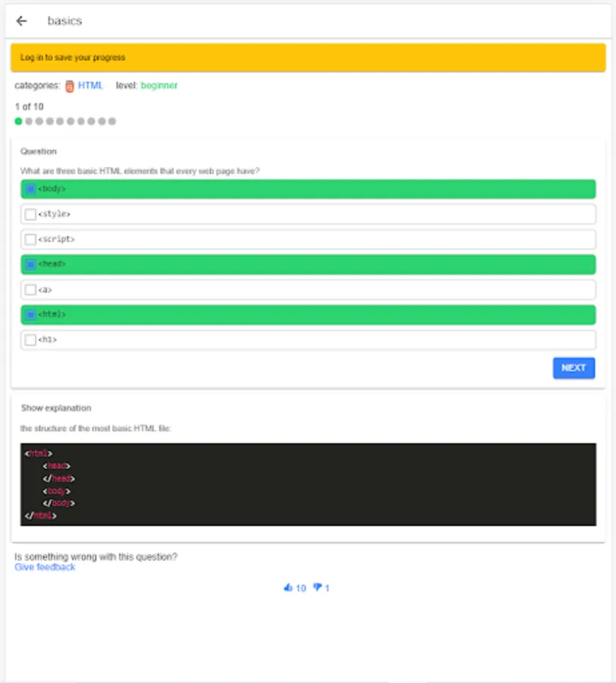Screen dimensions: 616x683
Task: Uncheck the <html> checkbox
Action: [30, 315]
